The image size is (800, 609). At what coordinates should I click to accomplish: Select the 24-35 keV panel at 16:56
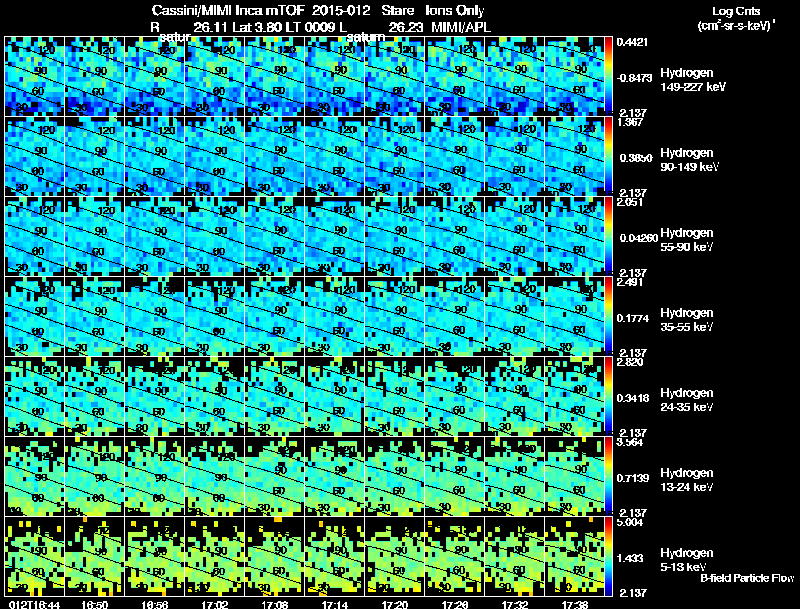[x=155, y=396]
